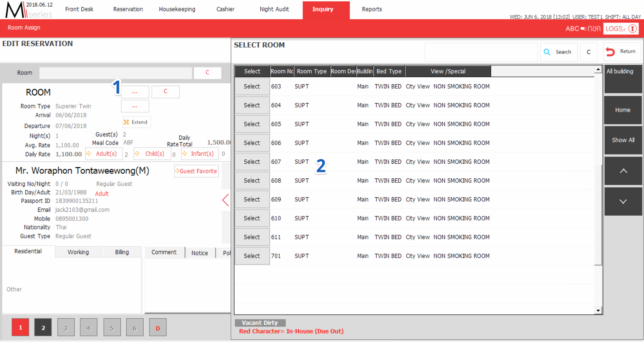
Task: Click the LOG IN/OUT icon button
Action: (621, 29)
